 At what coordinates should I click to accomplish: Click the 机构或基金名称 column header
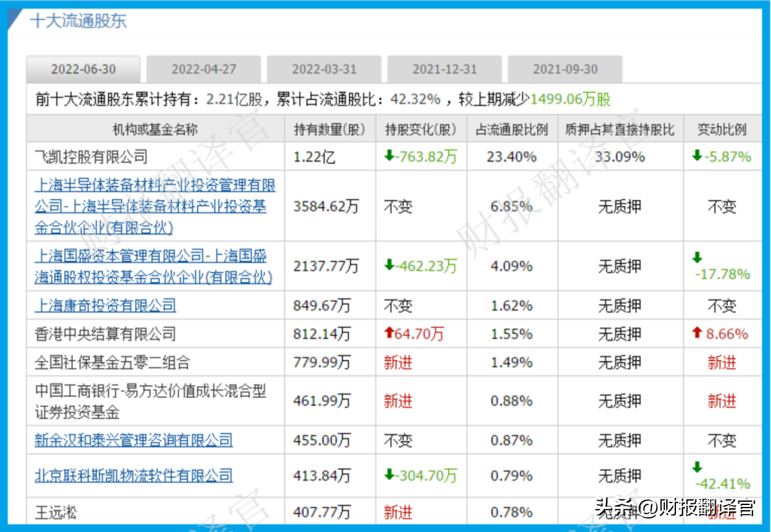tap(155, 129)
